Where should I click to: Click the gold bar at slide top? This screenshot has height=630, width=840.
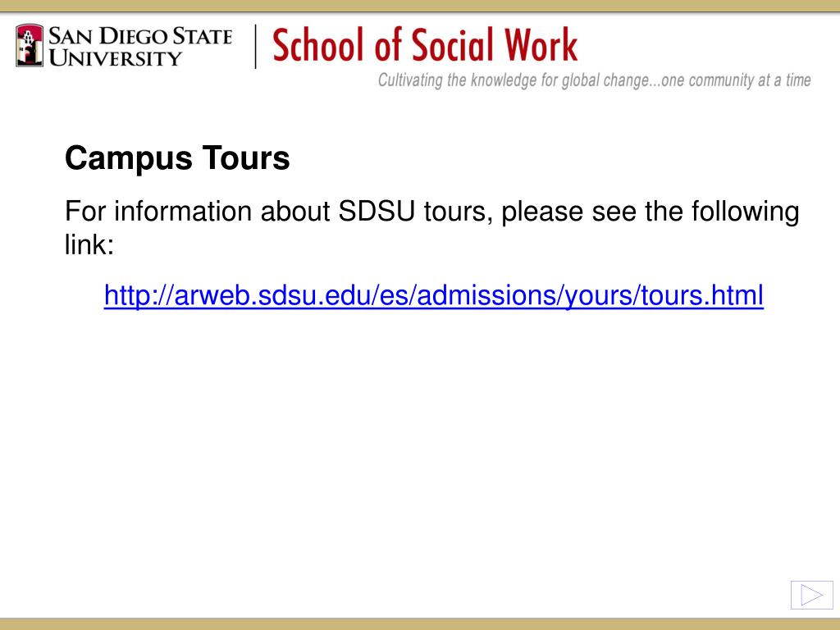pos(420,6)
